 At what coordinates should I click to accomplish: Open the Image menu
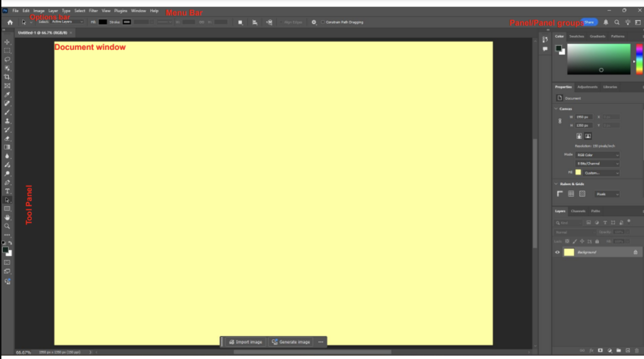39,11
